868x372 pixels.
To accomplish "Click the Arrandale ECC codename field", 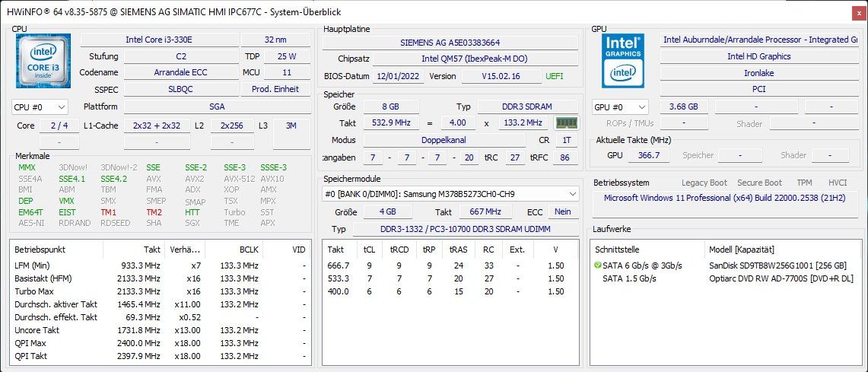I will 181,72.
